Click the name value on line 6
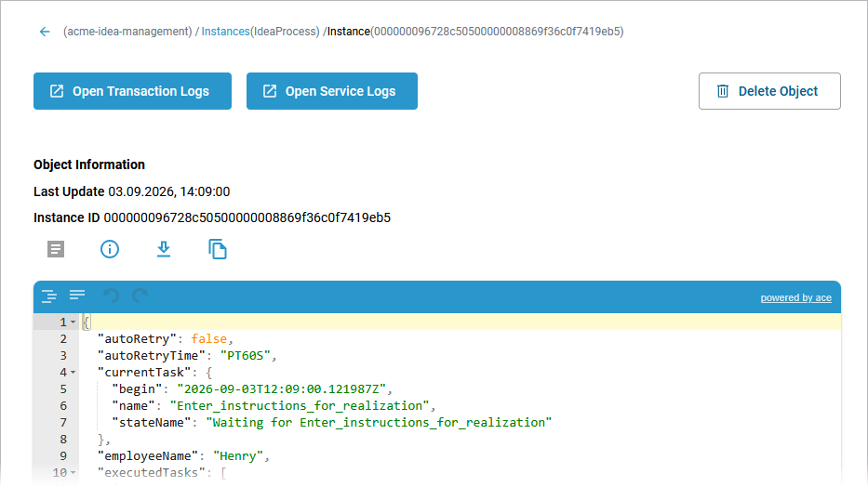868x487 pixels. [300, 406]
